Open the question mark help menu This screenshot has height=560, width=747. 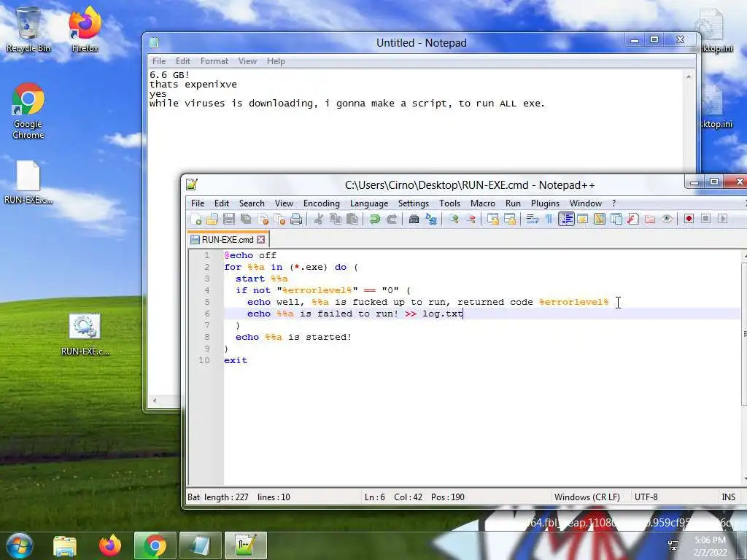click(x=614, y=203)
